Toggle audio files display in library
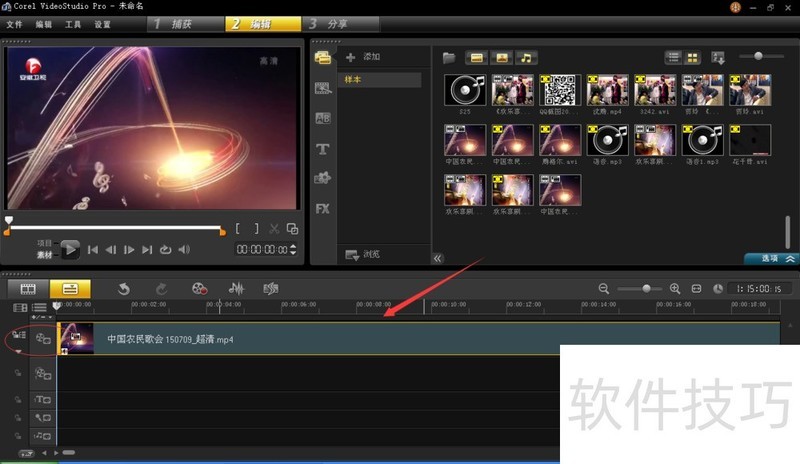800x464 pixels. tap(526, 57)
